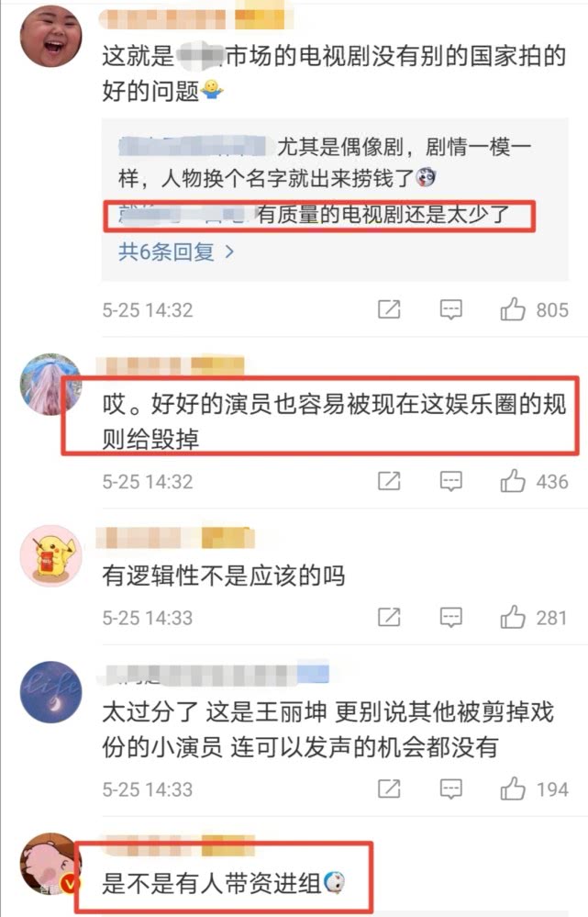Open the reply bubble on the 436-like comment
This screenshot has height=917, width=588.
pyautogui.click(x=450, y=482)
